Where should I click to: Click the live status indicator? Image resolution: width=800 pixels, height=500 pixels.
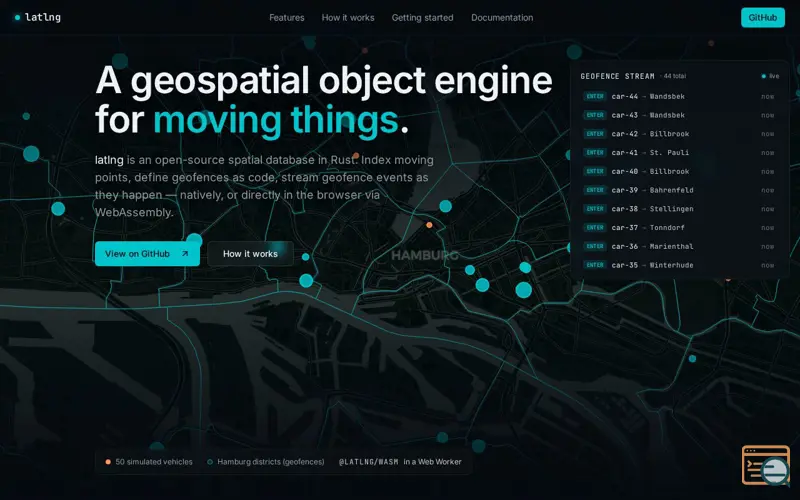770,76
